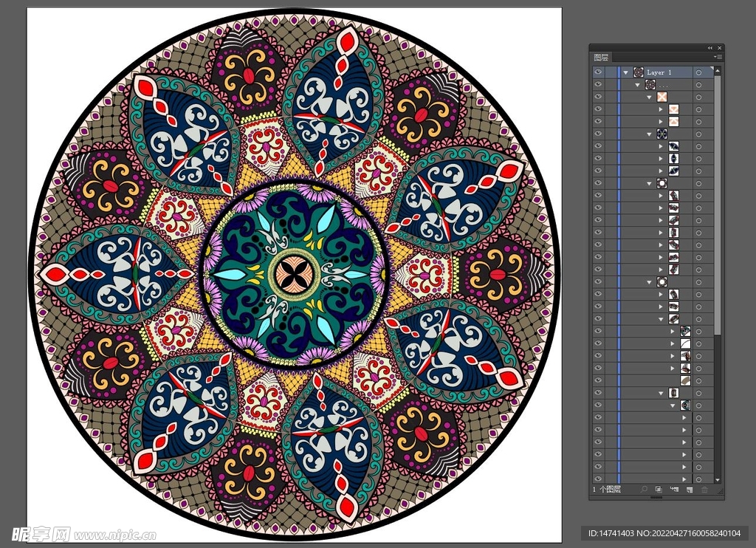Collapse the '...' group under Layer 1

638,85
